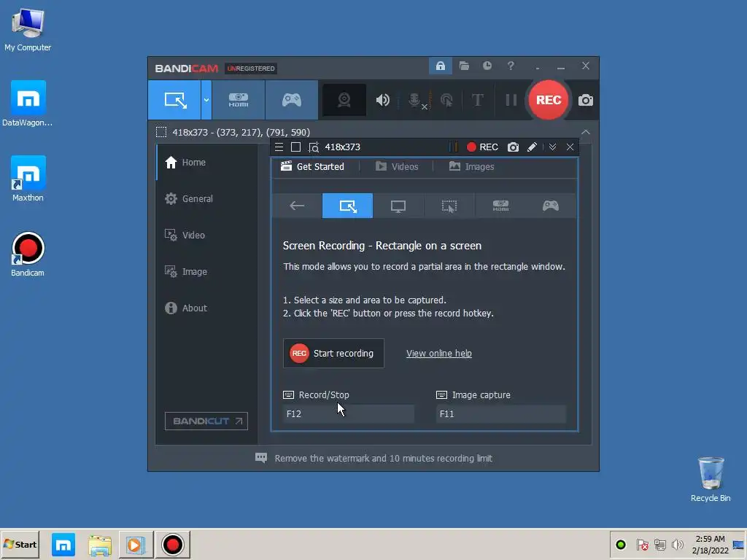Click the volume icon in system tray

[677, 544]
